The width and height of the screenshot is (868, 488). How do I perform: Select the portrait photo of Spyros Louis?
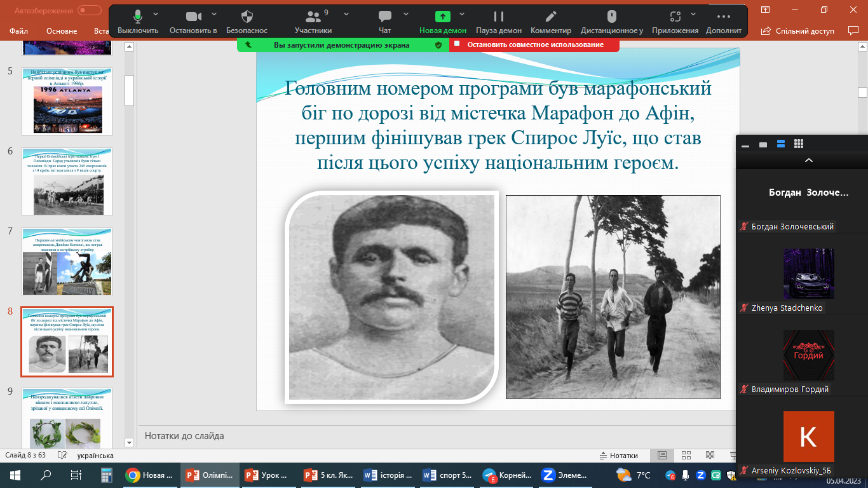click(x=391, y=297)
